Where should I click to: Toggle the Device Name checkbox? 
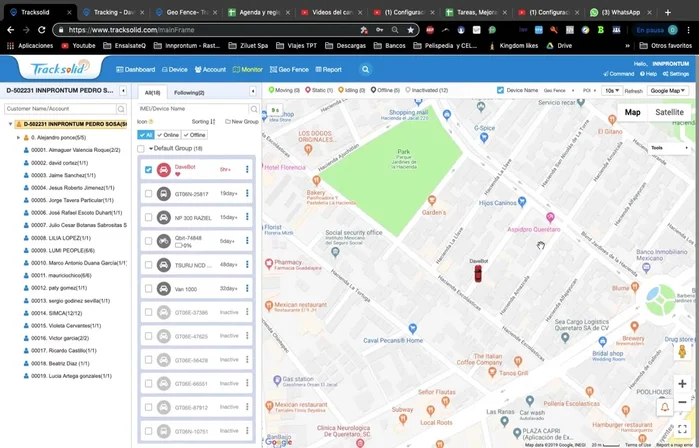(x=500, y=90)
